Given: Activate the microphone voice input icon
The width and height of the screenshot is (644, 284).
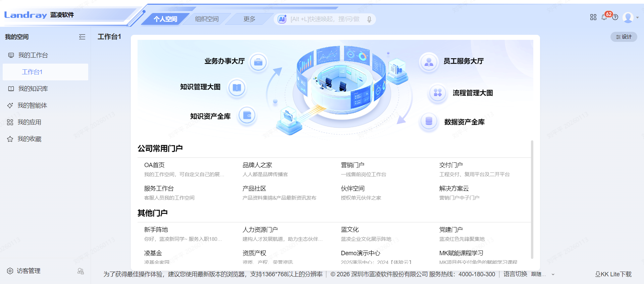Looking at the screenshot, I should pyautogui.click(x=369, y=19).
